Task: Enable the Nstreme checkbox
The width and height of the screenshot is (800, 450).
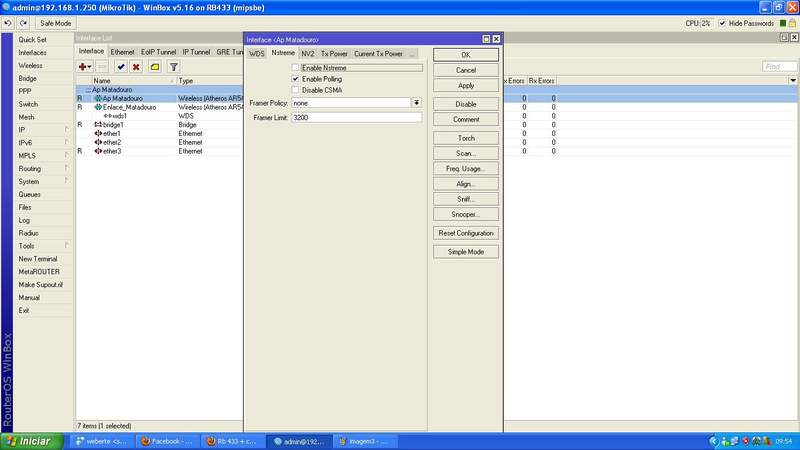Action: (295, 67)
